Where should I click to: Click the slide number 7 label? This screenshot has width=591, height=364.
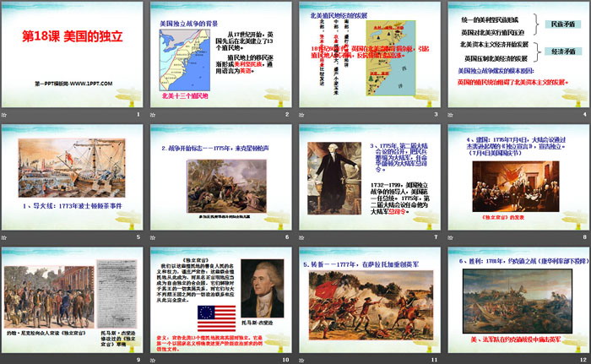[436, 236]
